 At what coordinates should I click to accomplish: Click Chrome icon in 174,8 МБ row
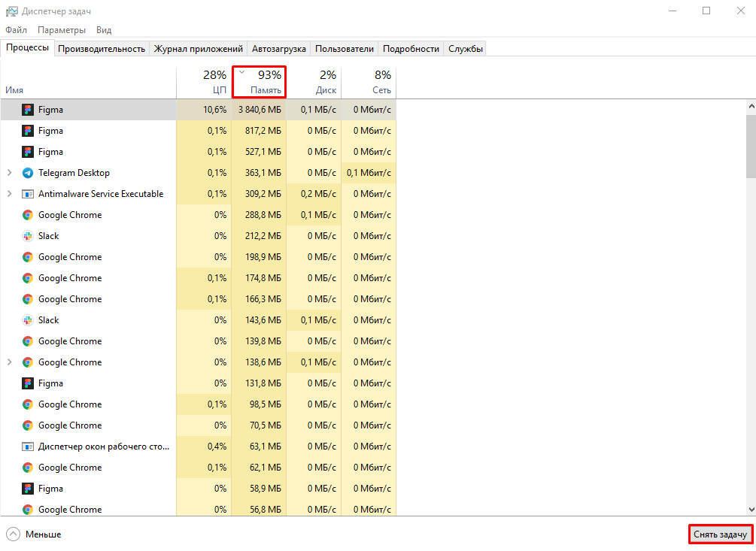click(x=28, y=278)
